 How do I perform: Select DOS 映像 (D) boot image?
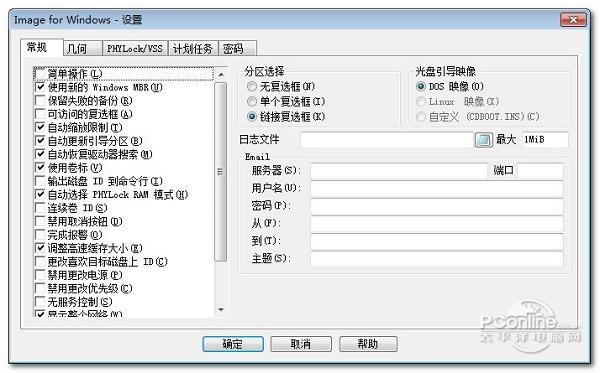[421, 86]
